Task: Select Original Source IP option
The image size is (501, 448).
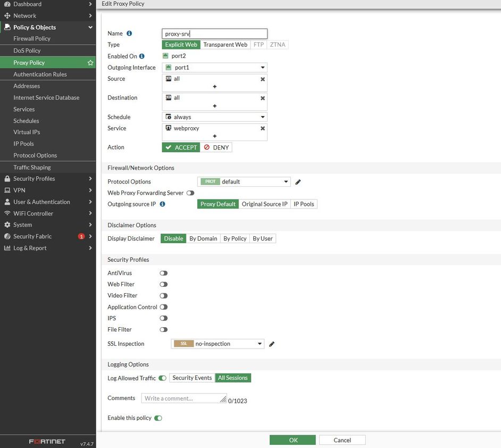Action: (x=264, y=204)
